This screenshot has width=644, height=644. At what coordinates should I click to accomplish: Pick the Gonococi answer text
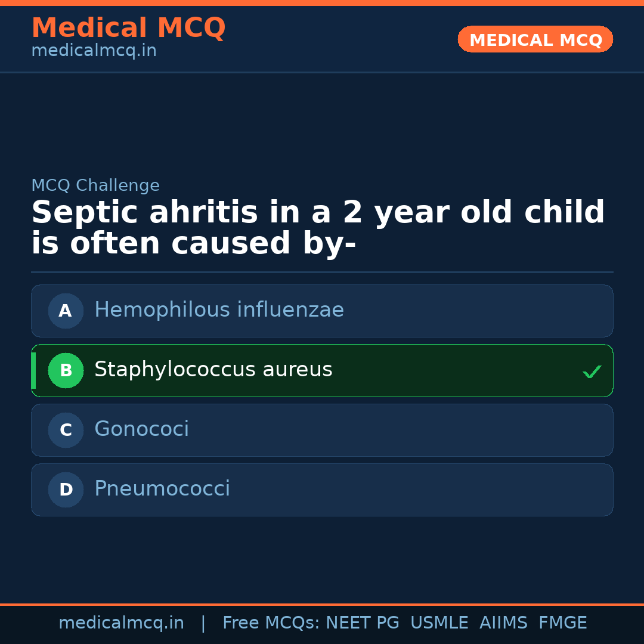(x=141, y=429)
